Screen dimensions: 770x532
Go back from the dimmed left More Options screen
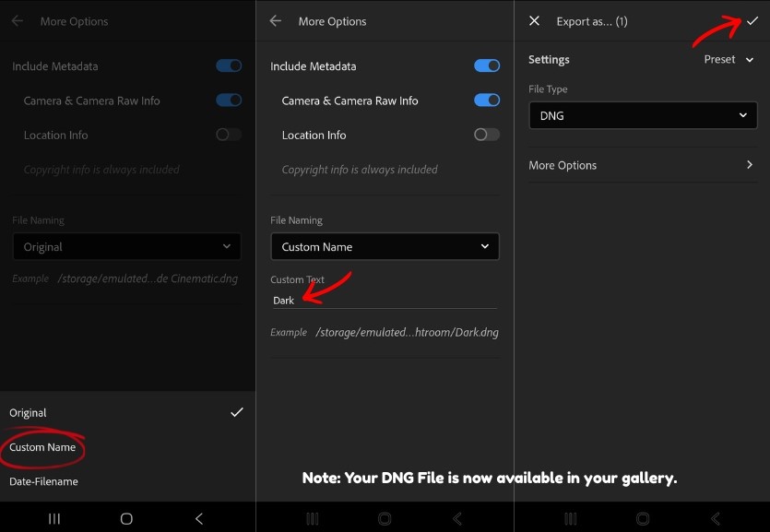click(18, 21)
